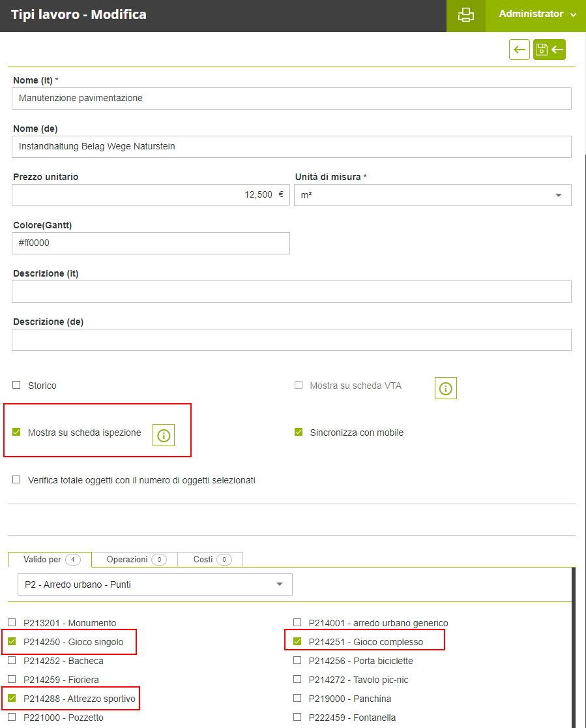The width and height of the screenshot is (586, 728).
Task: Focus the Prezzo unitario field
Action: [x=151, y=195]
